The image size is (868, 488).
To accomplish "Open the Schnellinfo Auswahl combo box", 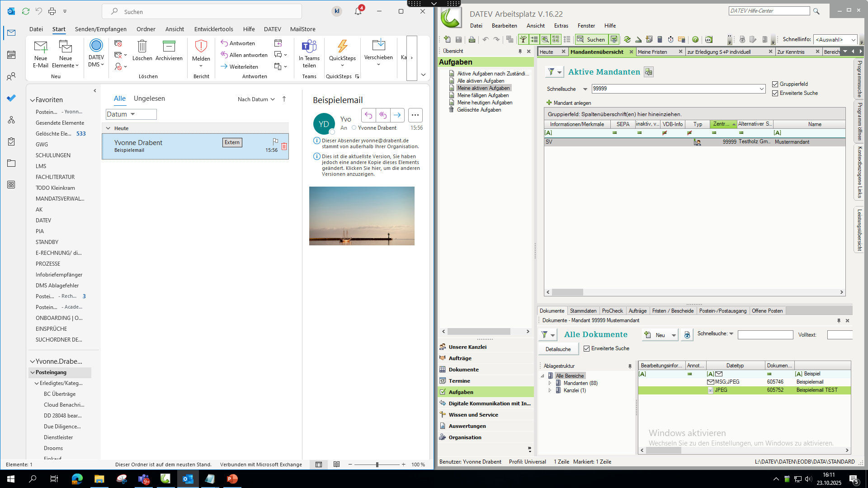I will pos(835,40).
